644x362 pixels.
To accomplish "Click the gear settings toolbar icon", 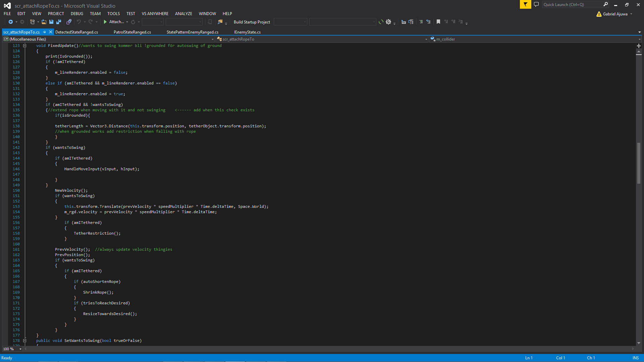I will (x=388, y=22).
